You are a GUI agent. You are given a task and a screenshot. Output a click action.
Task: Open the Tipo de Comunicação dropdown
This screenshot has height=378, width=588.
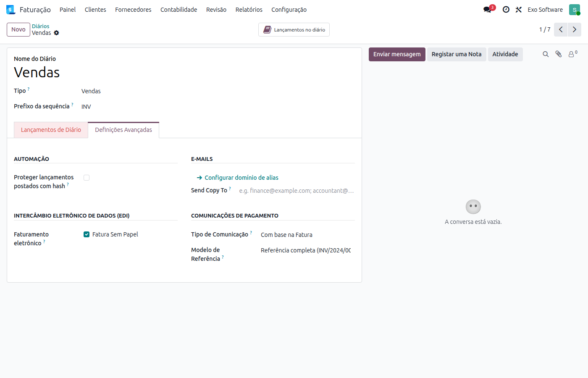(x=306, y=235)
